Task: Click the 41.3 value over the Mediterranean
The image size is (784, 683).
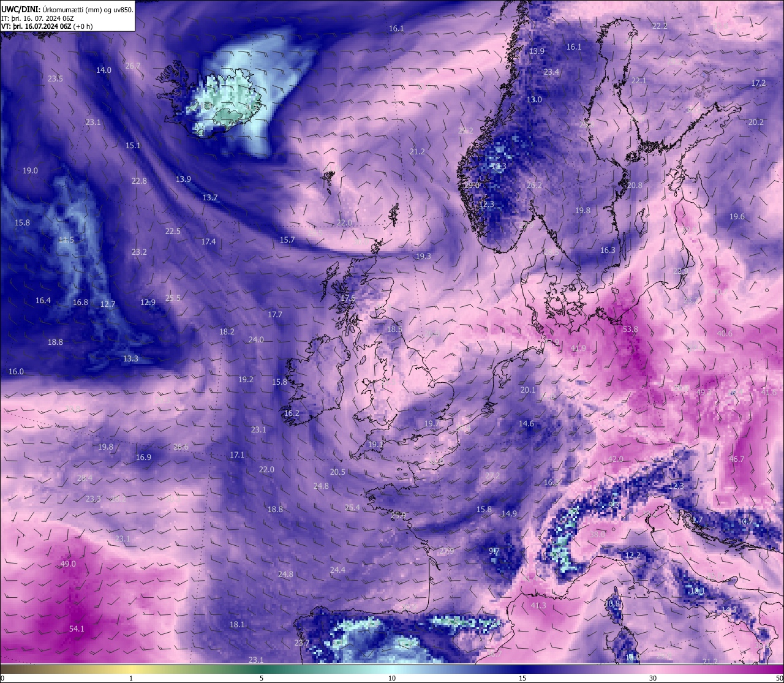Action: pos(538,605)
